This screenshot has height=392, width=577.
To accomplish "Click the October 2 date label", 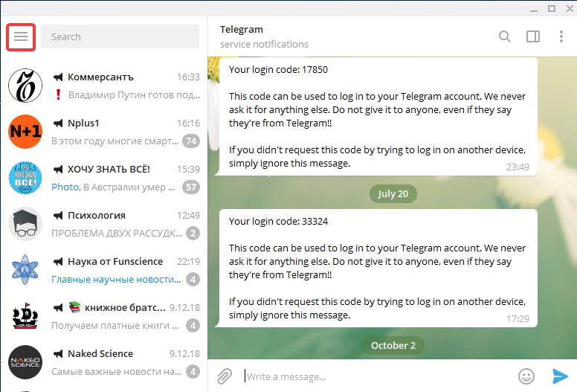I will click(x=393, y=345).
